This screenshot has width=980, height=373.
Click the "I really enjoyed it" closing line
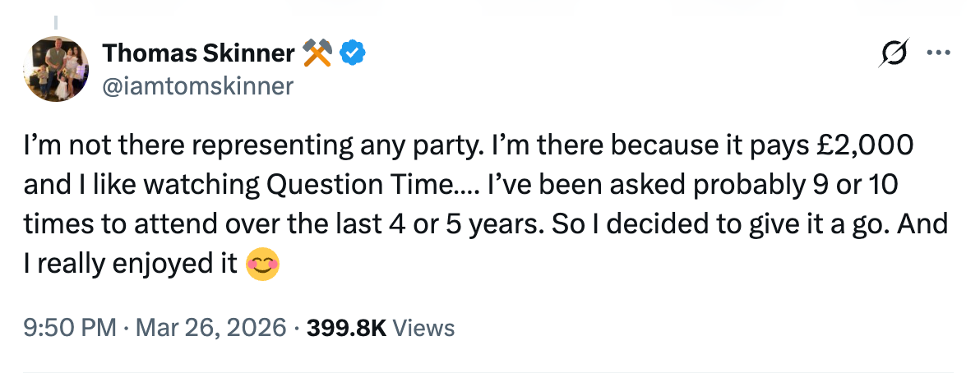pos(132,263)
